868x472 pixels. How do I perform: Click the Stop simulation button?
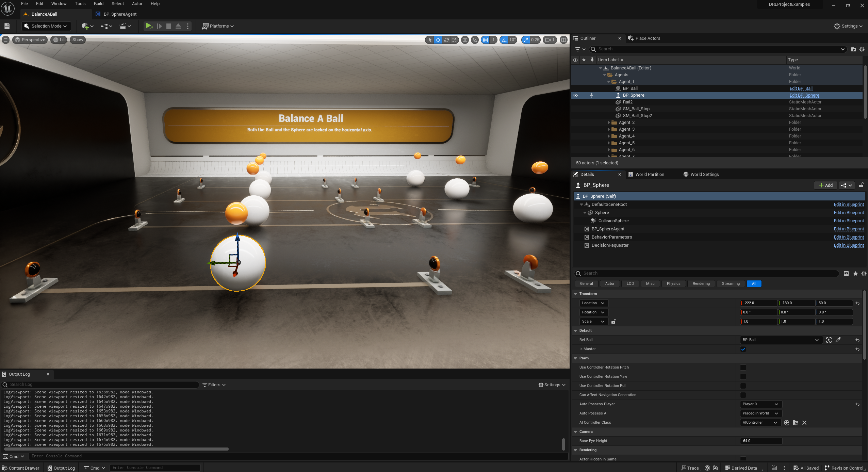point(168,26)
